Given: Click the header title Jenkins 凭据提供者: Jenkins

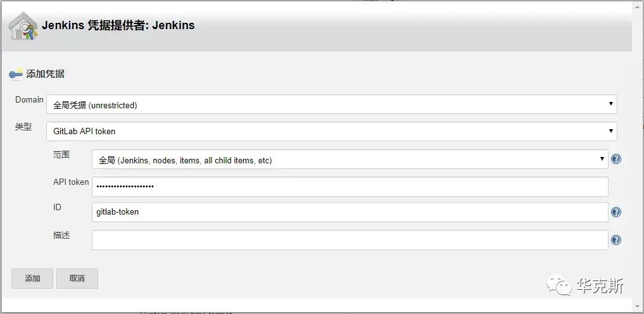Looking at the screenshot, I should 118,26.
